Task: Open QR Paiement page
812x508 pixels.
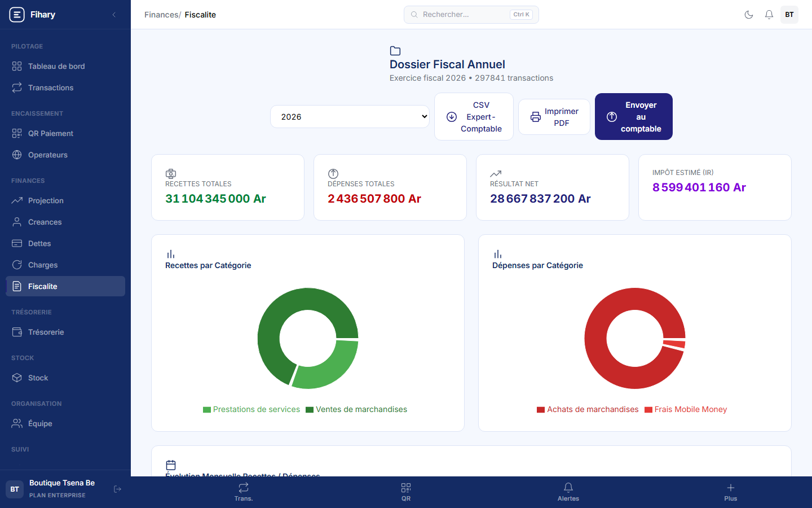Action: click(x=65, y=133)
